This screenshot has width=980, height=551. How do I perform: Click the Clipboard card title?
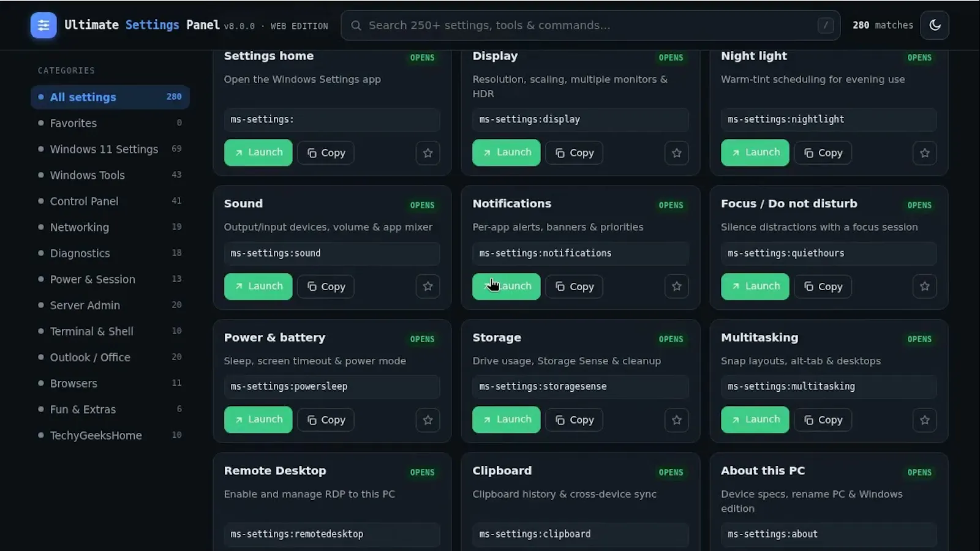(x=502, y=471)
